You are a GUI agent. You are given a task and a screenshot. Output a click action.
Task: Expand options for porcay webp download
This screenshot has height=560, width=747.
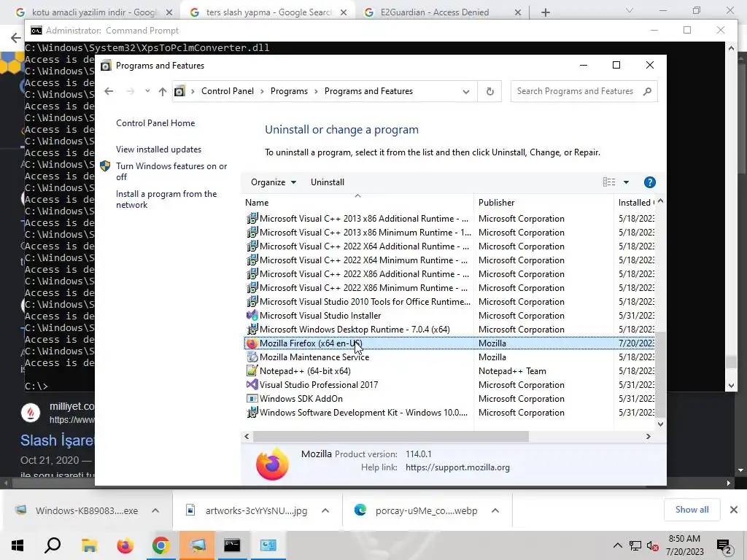coord(495,510)
